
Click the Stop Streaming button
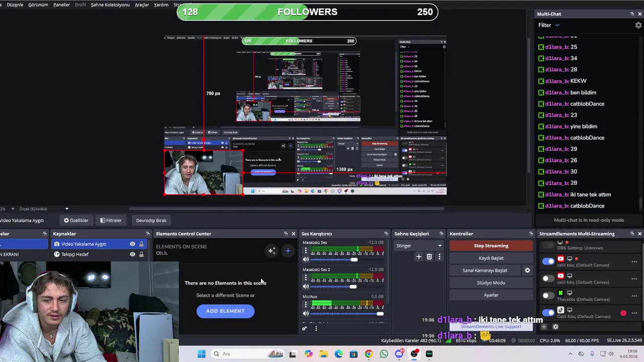point(491,246)
